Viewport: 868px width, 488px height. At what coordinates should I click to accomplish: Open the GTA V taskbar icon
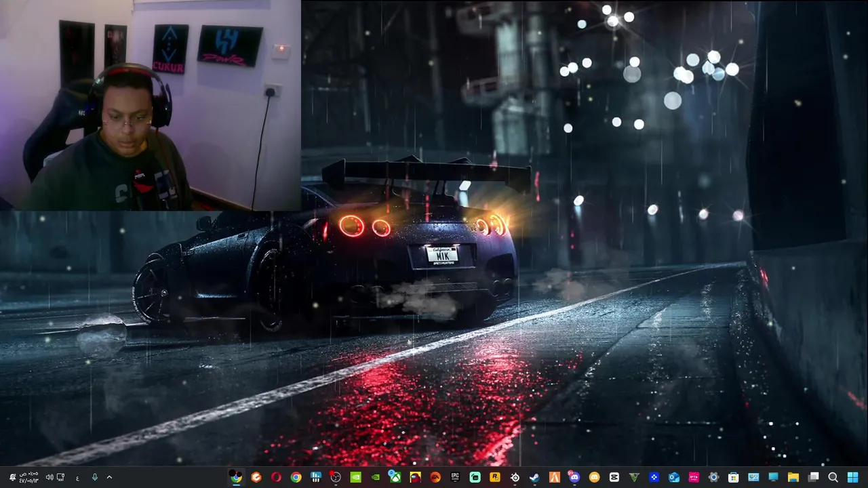click(x=634, y=477)
